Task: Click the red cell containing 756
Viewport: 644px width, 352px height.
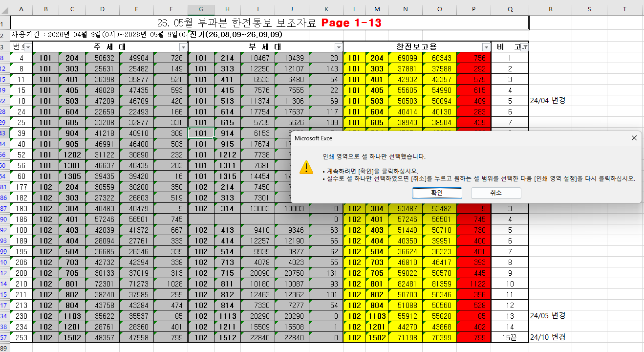Action: coord(473,58)
